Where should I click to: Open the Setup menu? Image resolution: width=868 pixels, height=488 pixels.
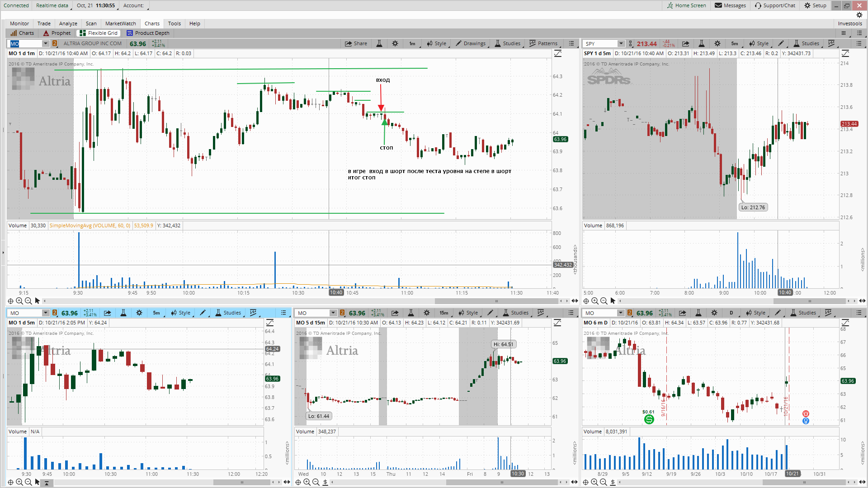(815, 5)
